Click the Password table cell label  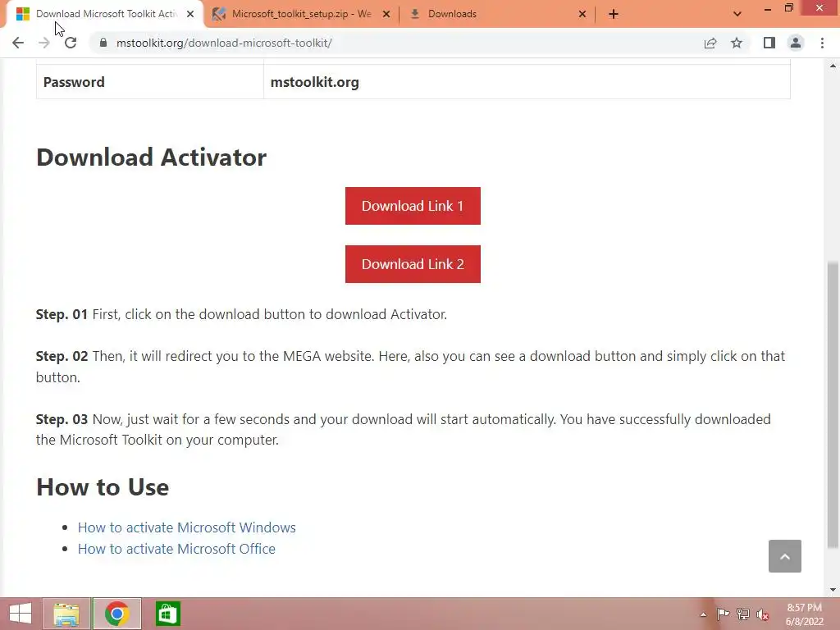[x=74, y=82]
